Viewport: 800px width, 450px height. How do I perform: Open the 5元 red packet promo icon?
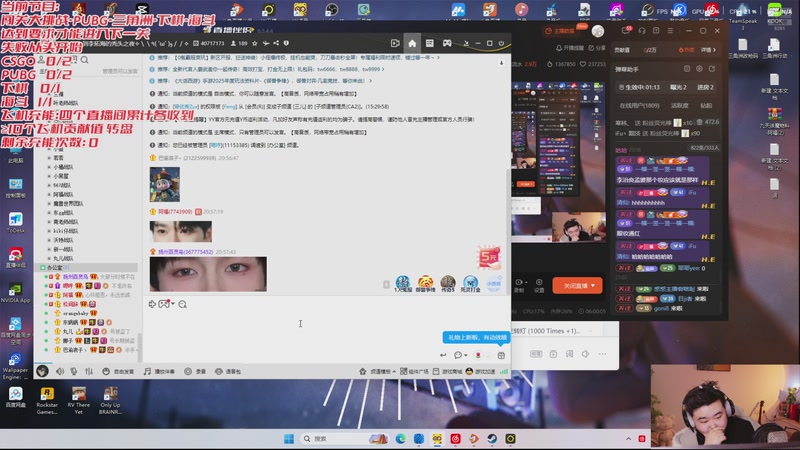(489, 258)
